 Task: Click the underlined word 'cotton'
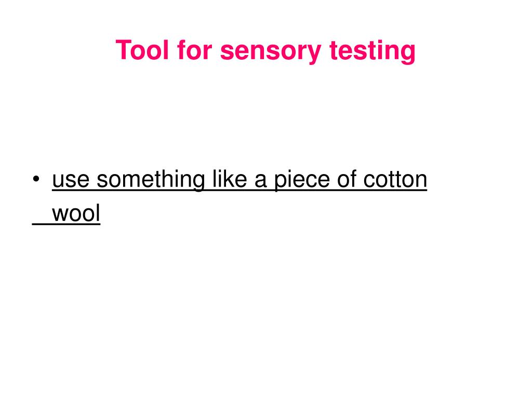tap(395, 179)
